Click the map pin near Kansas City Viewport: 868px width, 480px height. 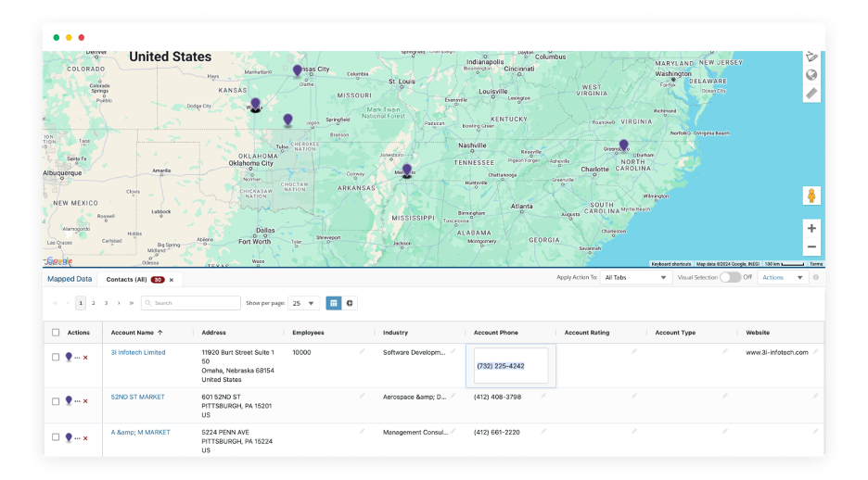(x=298, y=70)
